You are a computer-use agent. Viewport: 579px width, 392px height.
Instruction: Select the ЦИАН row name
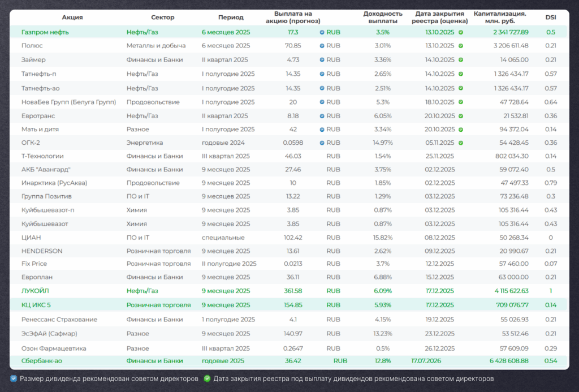pyautogui.click(x=31, y=238)
